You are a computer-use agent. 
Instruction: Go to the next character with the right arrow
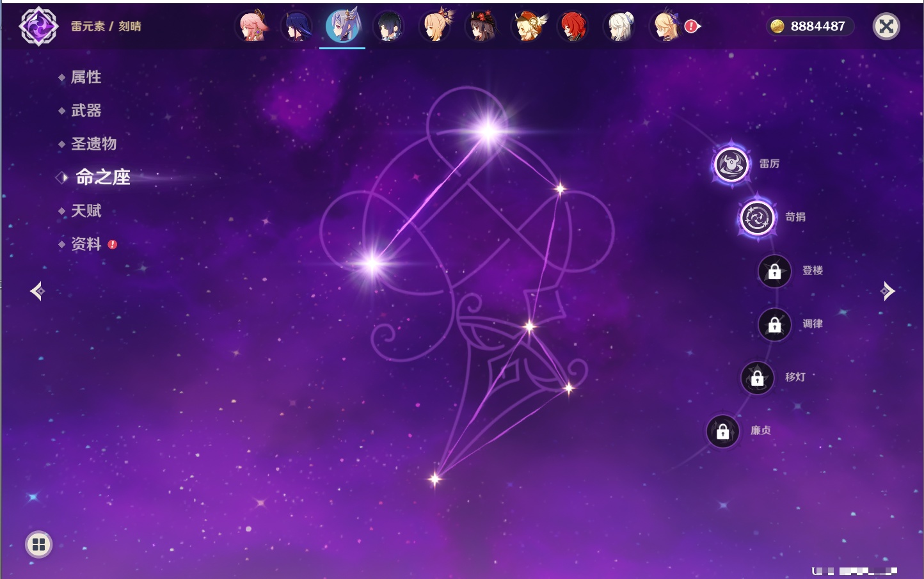point(888,291)
